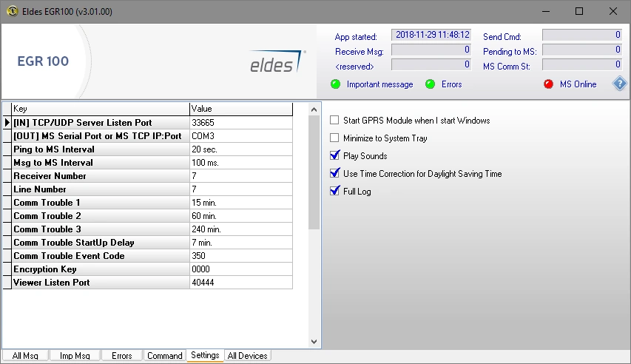Enable Start GPRS Module when I start Windows

[334, 120]
